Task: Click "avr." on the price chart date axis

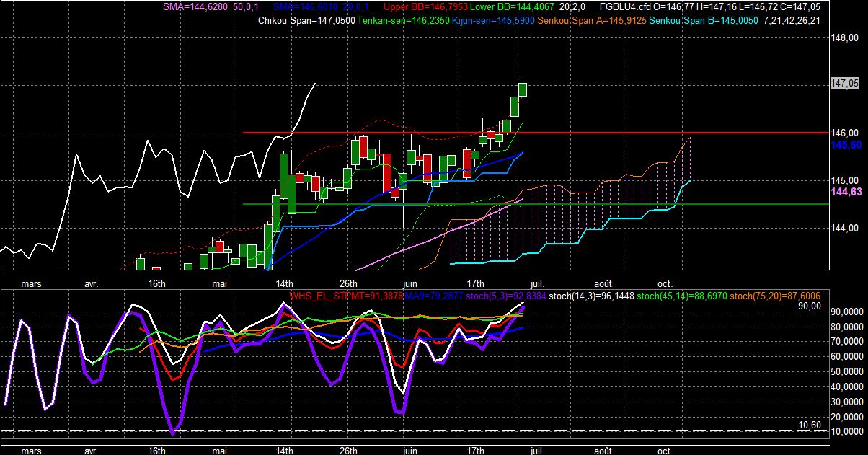Action: (x=92, y=283)
